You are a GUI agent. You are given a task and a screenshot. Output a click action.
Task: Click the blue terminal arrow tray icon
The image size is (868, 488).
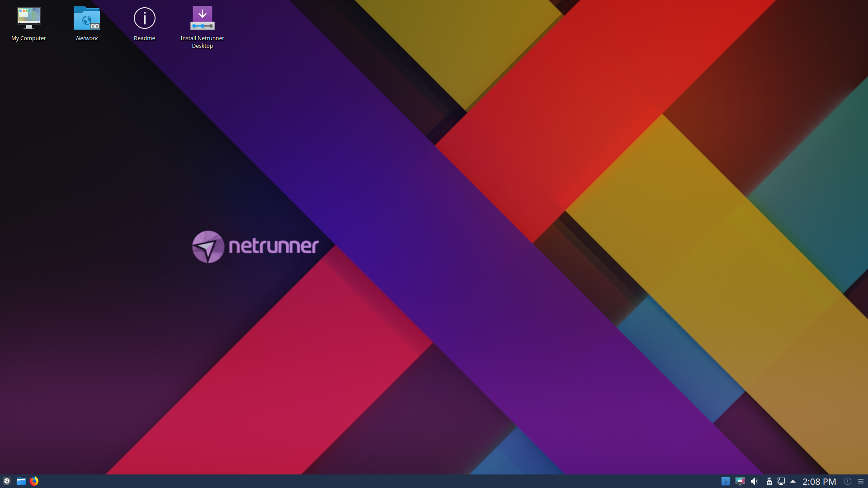726,481
